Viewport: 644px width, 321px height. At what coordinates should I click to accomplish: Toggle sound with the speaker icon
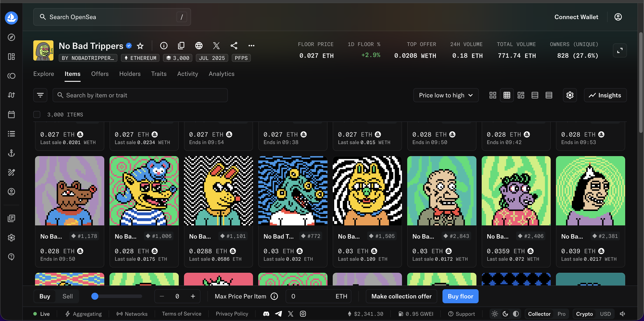[622, 314]
